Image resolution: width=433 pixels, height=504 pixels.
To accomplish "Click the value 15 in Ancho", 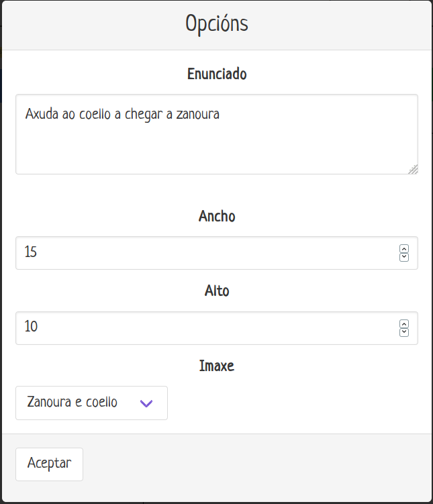I will [x=31, y=253].
